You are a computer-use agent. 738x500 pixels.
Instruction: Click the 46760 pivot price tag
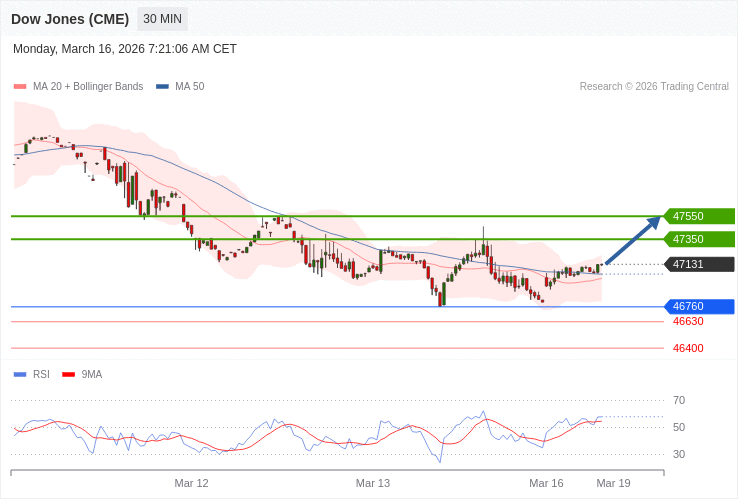[x=699, y=306]
